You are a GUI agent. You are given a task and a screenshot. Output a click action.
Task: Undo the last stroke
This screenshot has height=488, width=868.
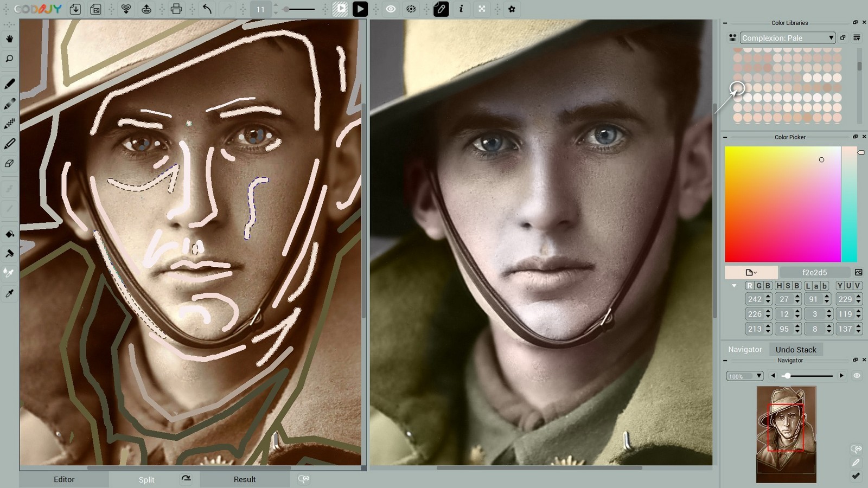pyautogui.click(x=206, y=9)
